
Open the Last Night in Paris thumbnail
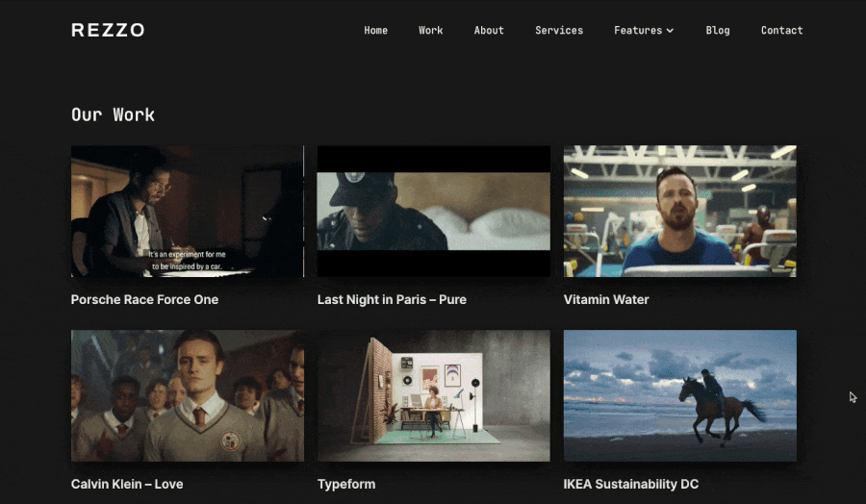pyautogui.click(x=434, y=211)
